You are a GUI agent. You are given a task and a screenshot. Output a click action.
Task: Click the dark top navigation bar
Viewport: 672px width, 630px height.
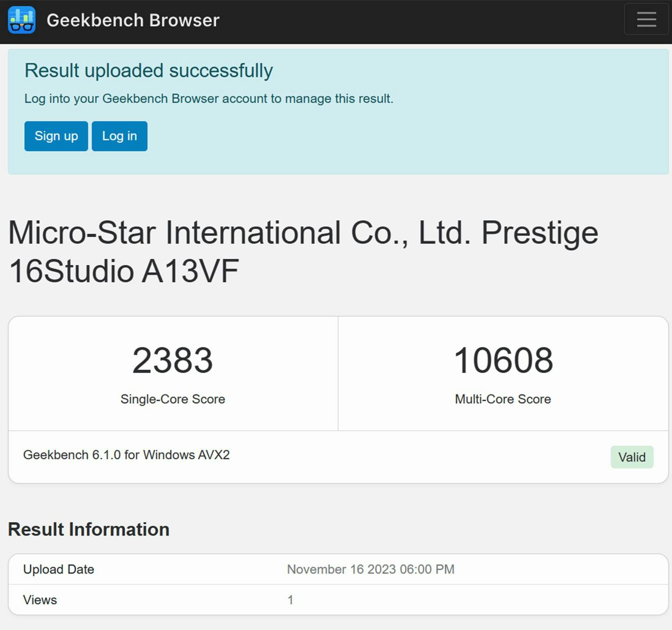tap(420, 21)
